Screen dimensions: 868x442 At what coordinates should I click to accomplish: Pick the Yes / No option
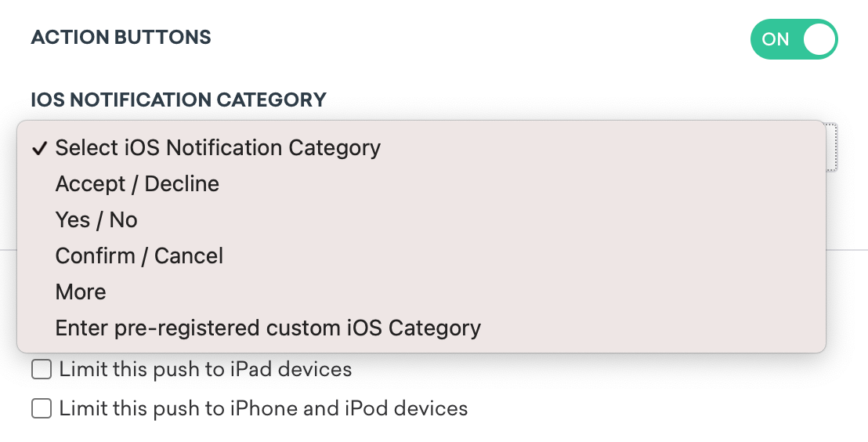(x=96, y=220)
